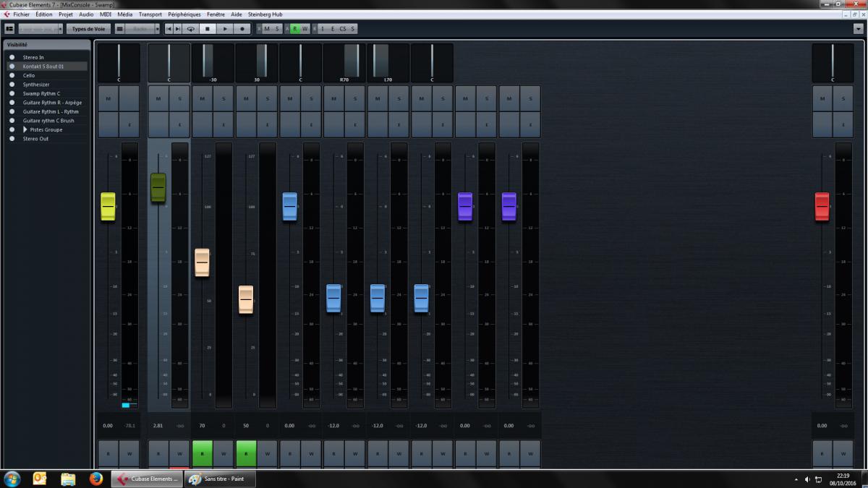Click the red Stereo Out fader handle
This screenshot has height=488, width=868.
click(822, 207)
